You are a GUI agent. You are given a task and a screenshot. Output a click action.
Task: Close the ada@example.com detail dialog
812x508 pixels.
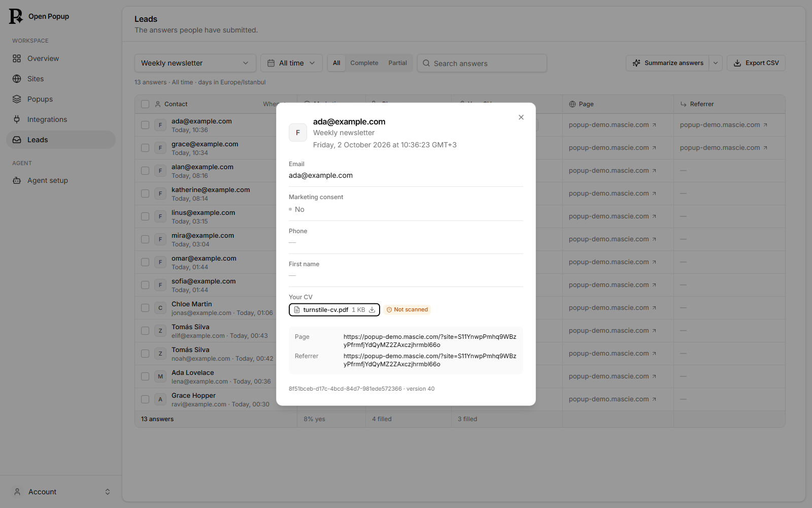[x=521, y=117]
